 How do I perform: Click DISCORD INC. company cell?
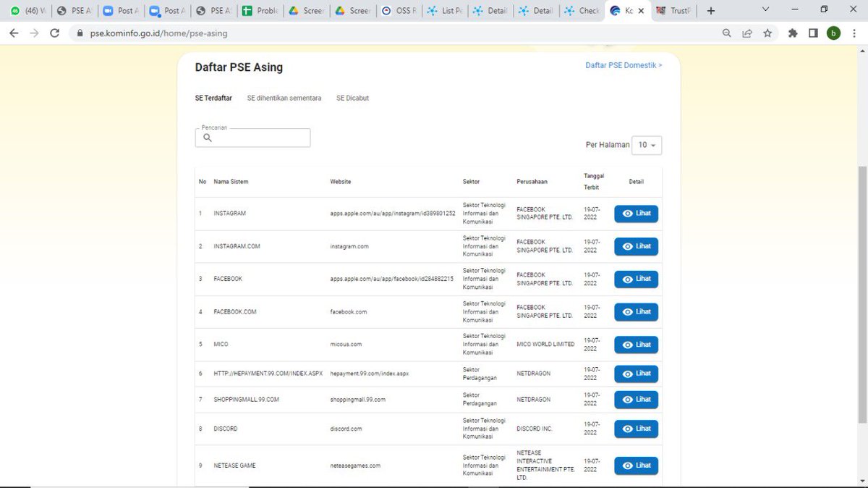point(535,429)
